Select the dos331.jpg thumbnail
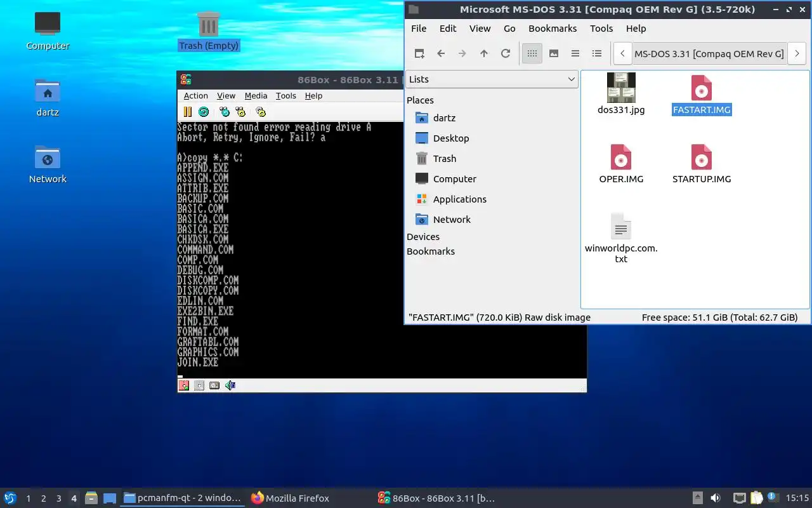Viewport: 812px width, 508px height. (x=621, y=93)
